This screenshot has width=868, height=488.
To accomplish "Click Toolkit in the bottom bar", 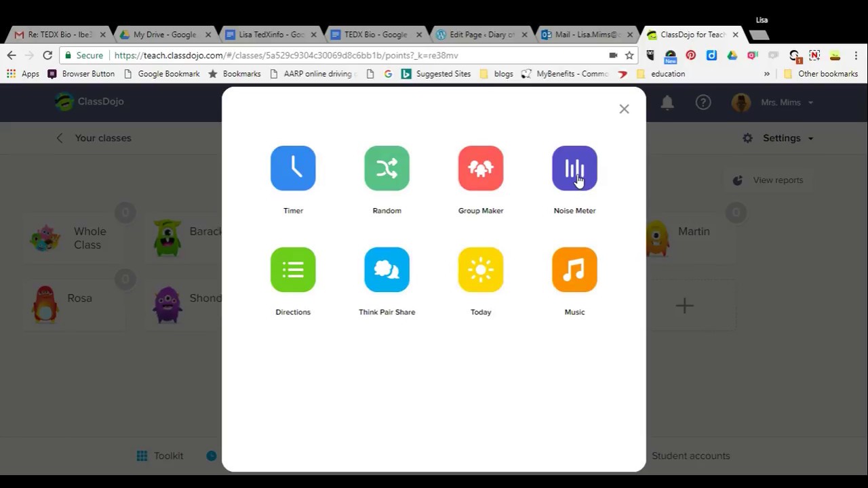I will click(x=160, y=456).
